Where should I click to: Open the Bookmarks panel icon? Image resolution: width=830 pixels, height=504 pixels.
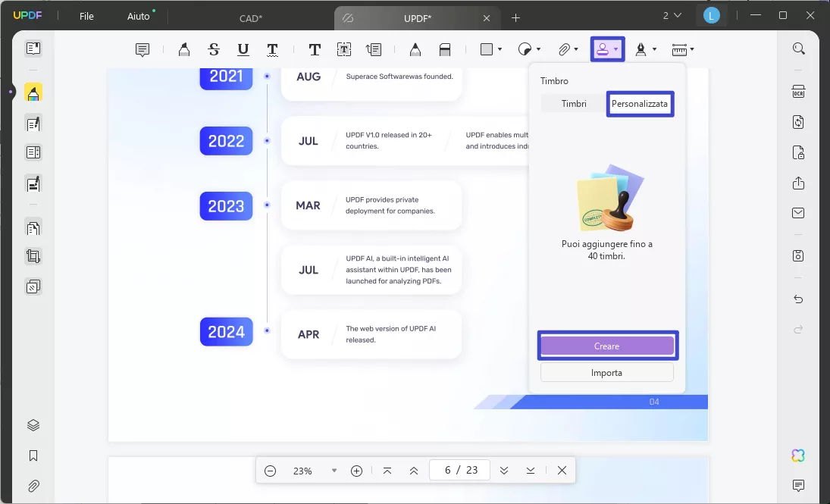click(33, 455)
